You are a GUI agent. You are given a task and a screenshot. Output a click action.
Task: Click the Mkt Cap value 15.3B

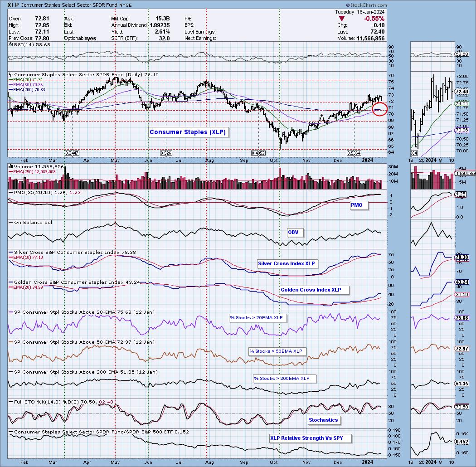(x=162, y=19)
